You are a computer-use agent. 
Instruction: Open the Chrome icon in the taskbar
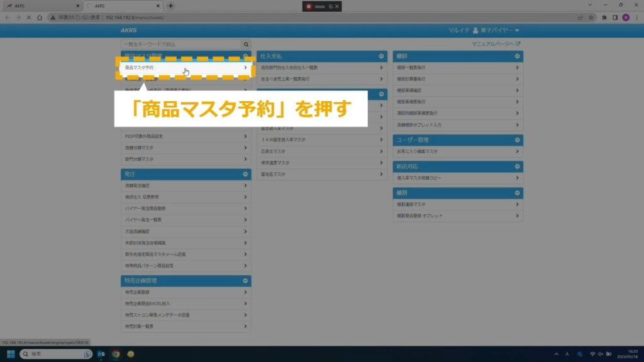click(x=116, y=354)
